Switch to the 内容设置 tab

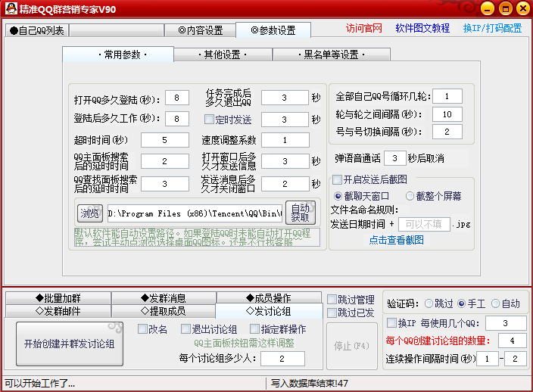pos(200,30)
